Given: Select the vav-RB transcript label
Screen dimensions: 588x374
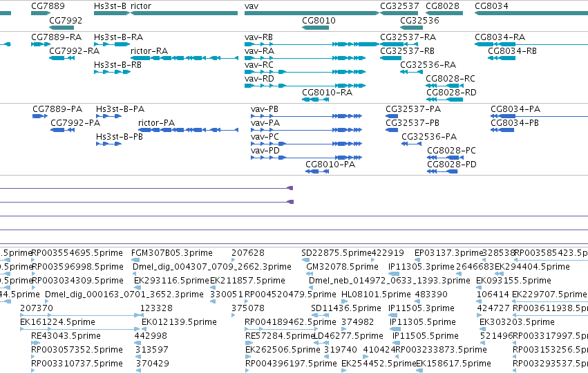Looking at the screenshot, I should click(x=258, y=37).
